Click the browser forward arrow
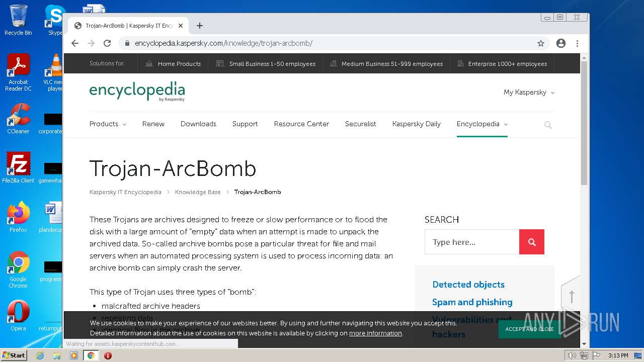The width and height of the screenshot is (644, 362). click(91, 43)
